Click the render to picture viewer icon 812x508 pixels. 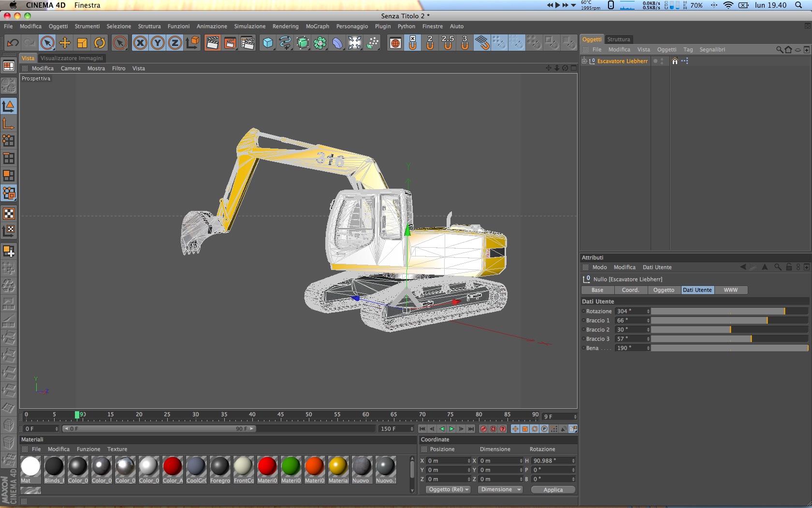point(230,43)
